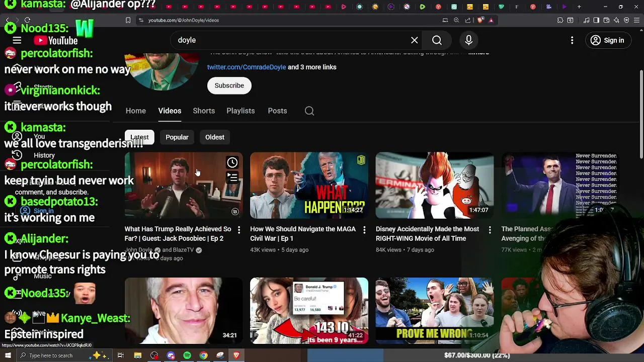Viewport: 644px width, 362px height.
Task: Open the "What Has Trump Really Achieved" title
Action: (178, 234)
